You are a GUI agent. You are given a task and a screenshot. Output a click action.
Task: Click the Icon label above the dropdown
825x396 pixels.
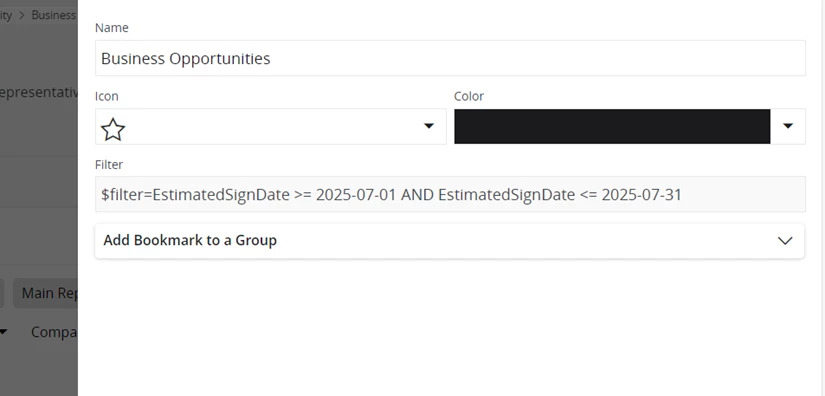[x=107, y=96]
